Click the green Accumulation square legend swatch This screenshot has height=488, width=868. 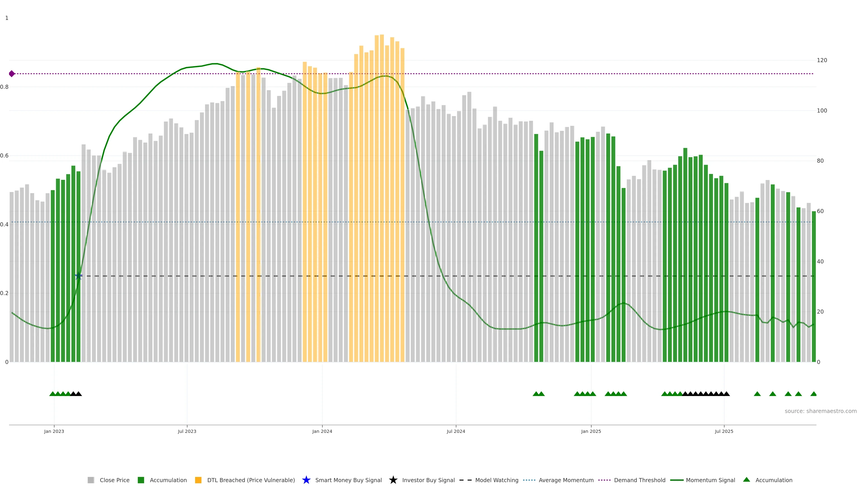click(141, 480)
